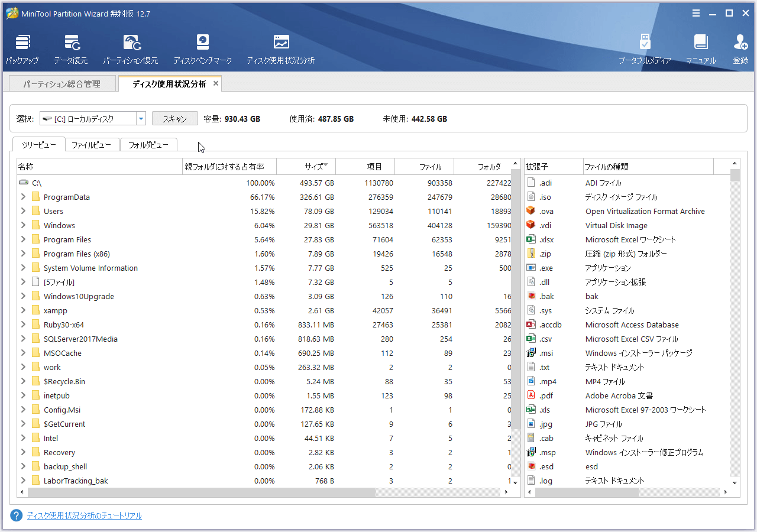
Task: Click the スキャン scan button
Action: [174, 119]
